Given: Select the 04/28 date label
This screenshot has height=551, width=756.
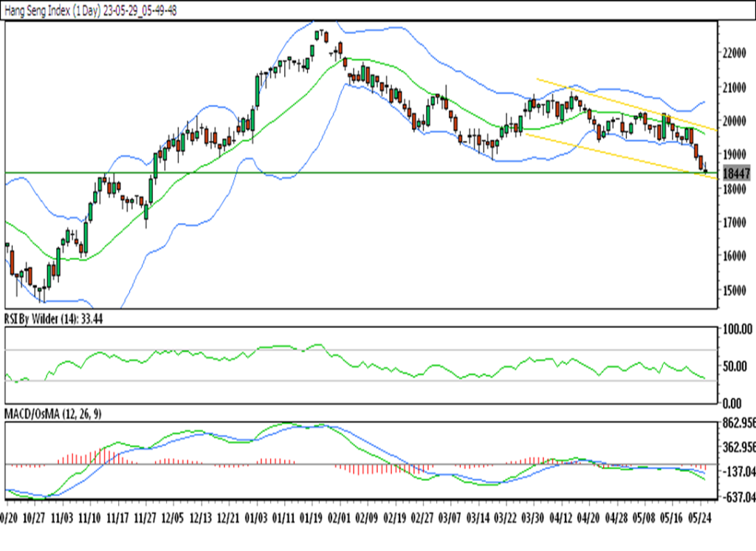Looking at the screenshot, I should tap(616, 519).
